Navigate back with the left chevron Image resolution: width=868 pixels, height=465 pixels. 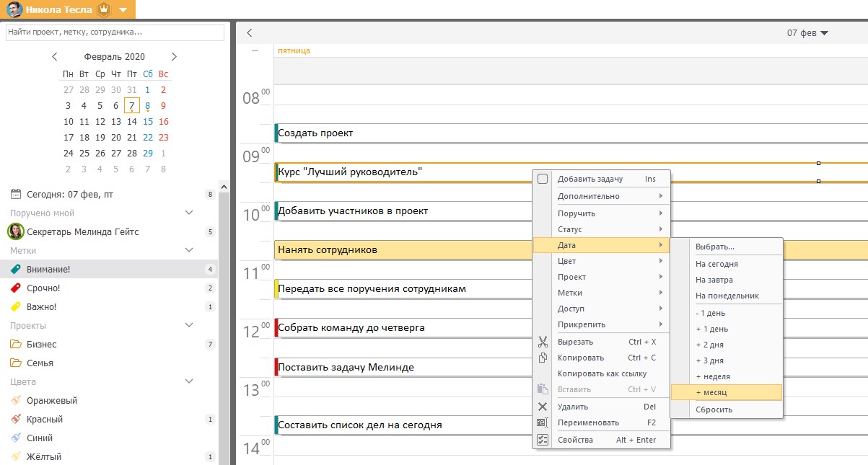coord(250,32)
